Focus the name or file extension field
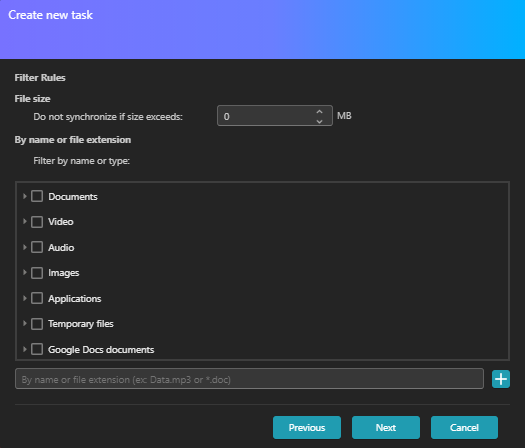525x448 pixels. tap(249, 379)
